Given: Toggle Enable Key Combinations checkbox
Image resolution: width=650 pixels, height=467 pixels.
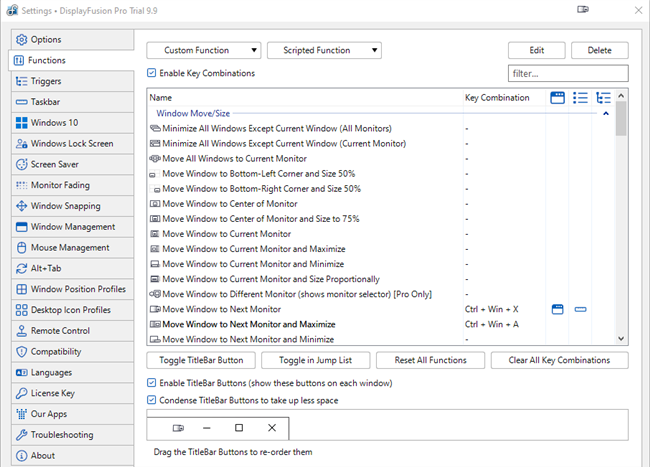Looking at the screenshot, I should [152, 73].
